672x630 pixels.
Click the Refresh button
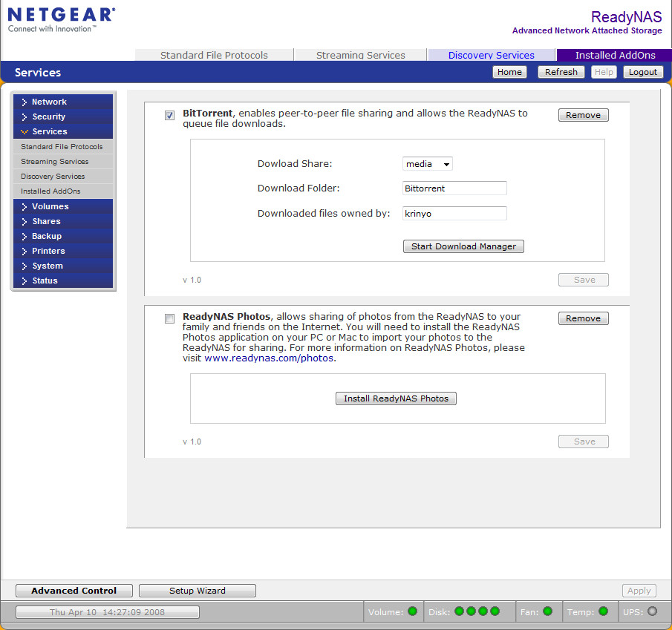(x=561, y=72)
